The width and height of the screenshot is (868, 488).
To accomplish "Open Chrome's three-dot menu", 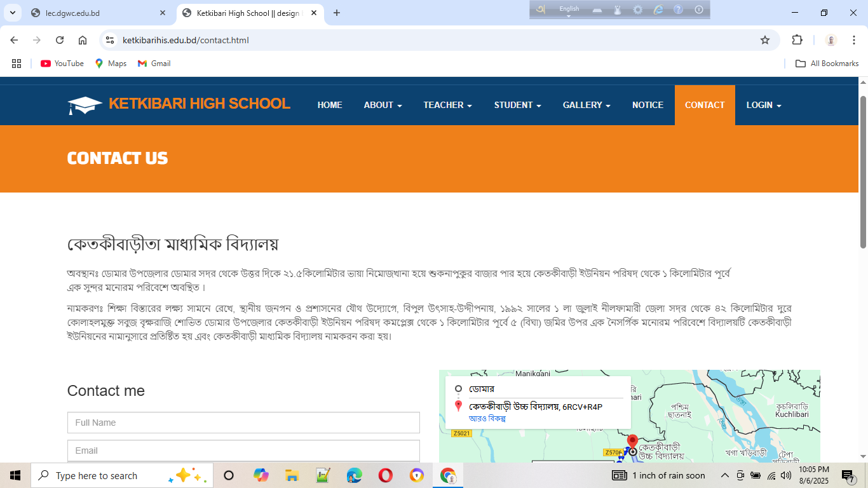I will click(x=855, y=40).
